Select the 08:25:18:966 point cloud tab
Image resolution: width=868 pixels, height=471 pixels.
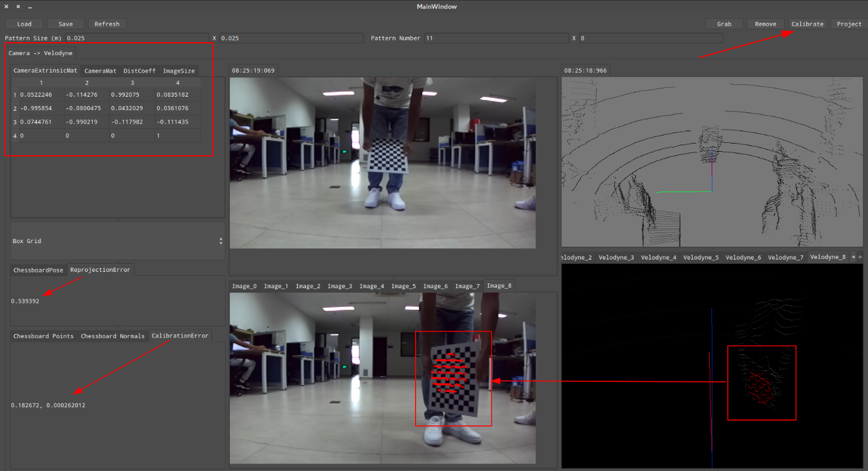click(x=586, y=70)
